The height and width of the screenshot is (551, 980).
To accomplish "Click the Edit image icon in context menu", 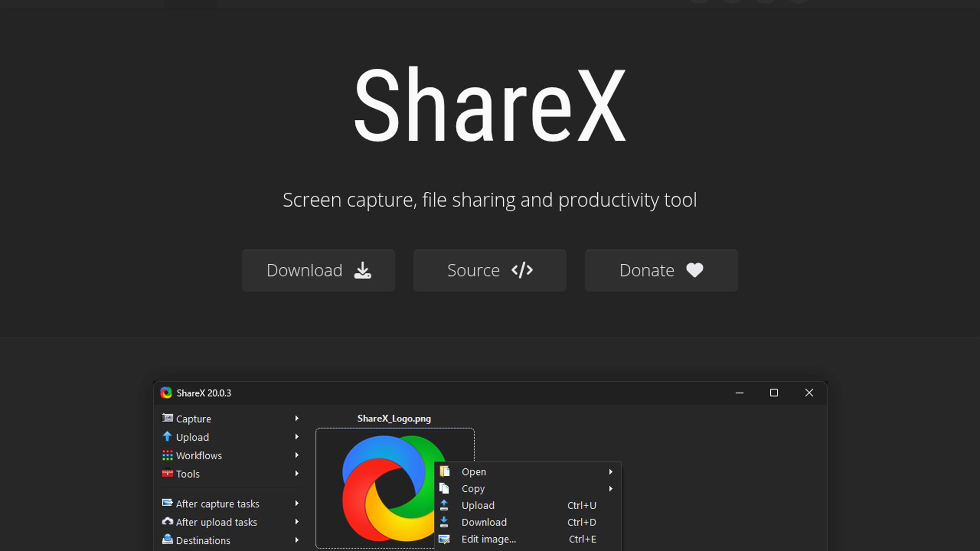I will [445, 539].
